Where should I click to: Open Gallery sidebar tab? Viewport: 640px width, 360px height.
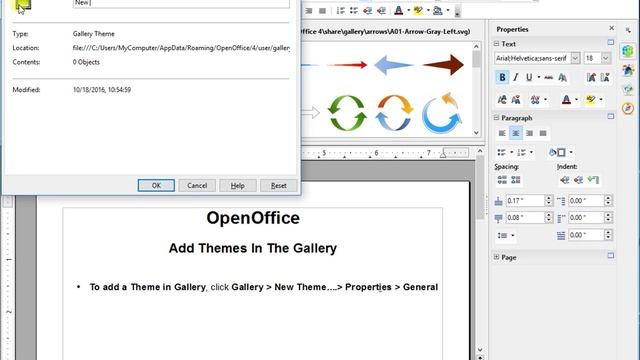pyautogui.click(x=628, y=89)
